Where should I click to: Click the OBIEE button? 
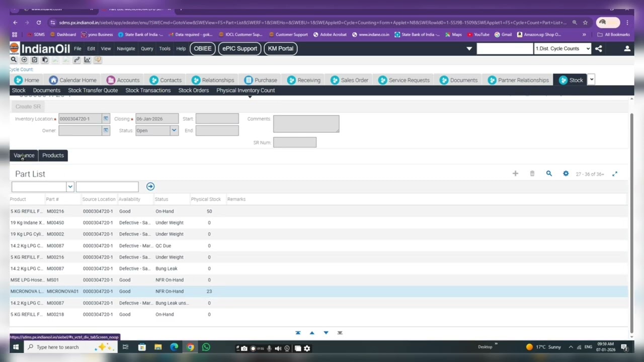[203, 49]
